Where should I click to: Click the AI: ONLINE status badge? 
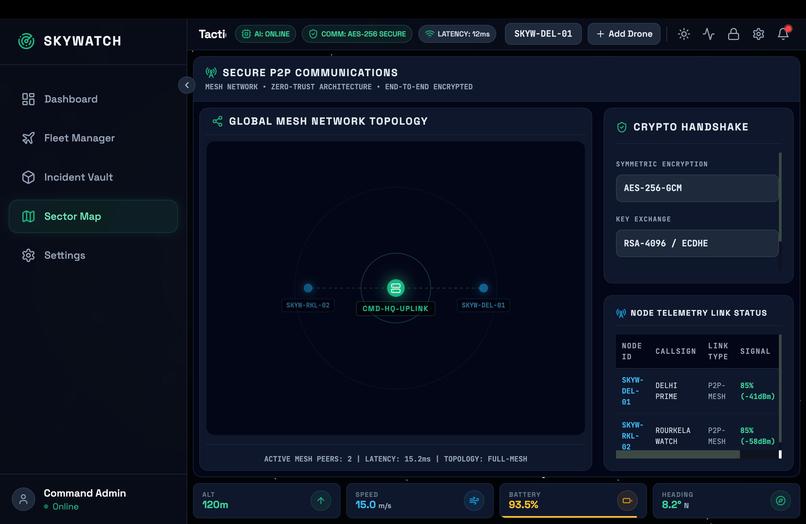266,34
